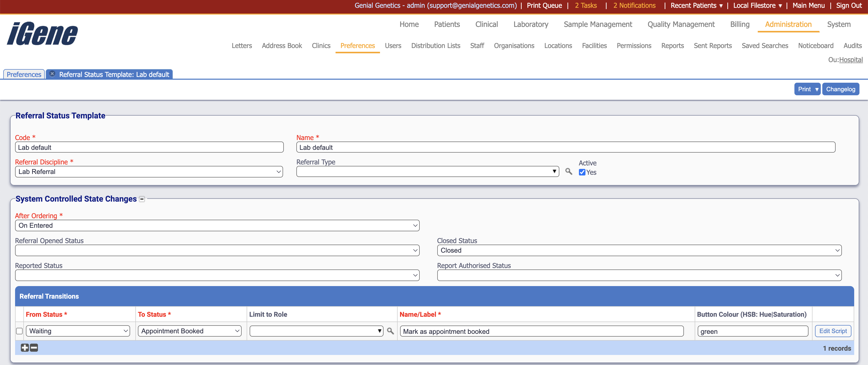Close the Referral Status Template tab
Screen dimensions: 868x365
coord(52,74)
